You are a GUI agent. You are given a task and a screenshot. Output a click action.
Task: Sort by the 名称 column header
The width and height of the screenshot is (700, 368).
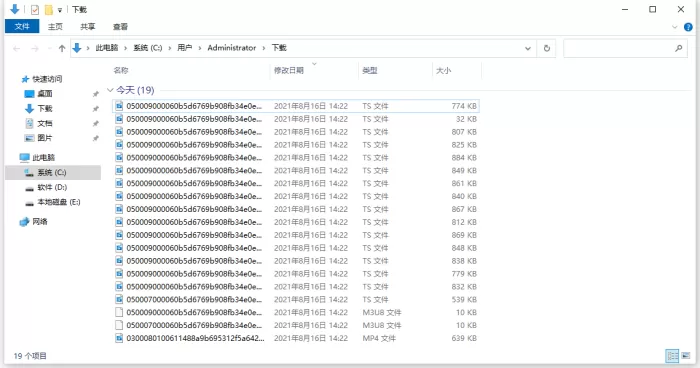point(121,70)
